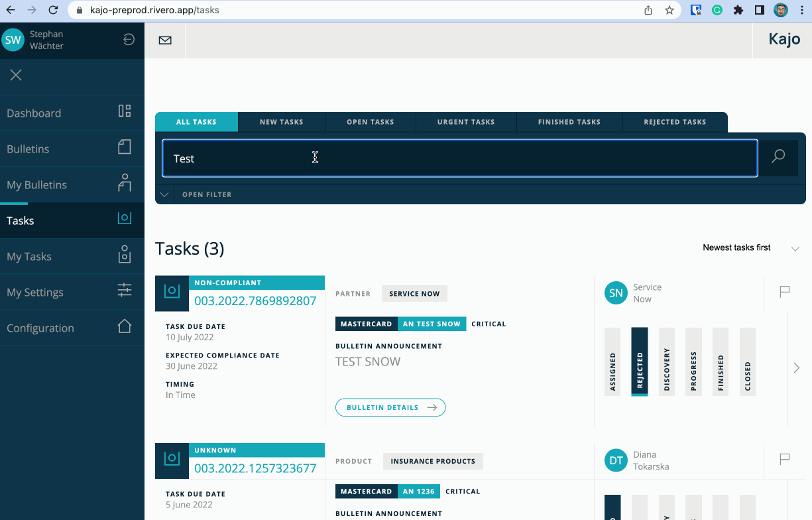Click the SN Service Now avatar
This screenshot has width=812, height=520.
point(616,293)
